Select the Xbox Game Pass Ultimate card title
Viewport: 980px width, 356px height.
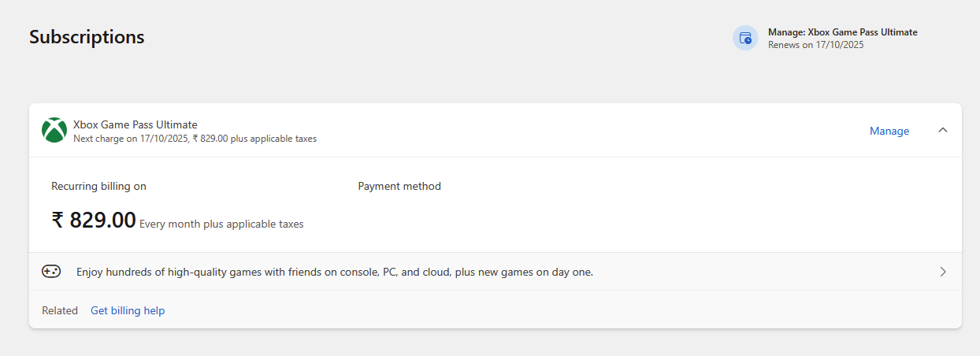coord(135,124)
